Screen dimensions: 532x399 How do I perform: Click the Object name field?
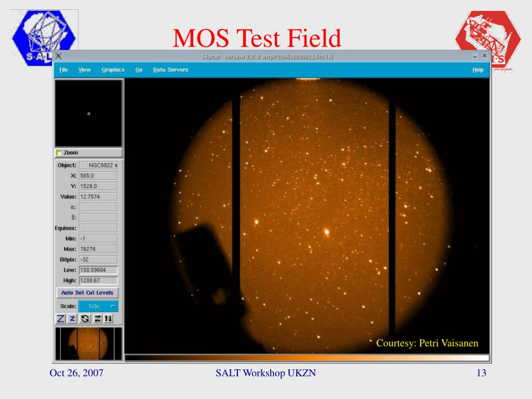[x=98, y=165]
